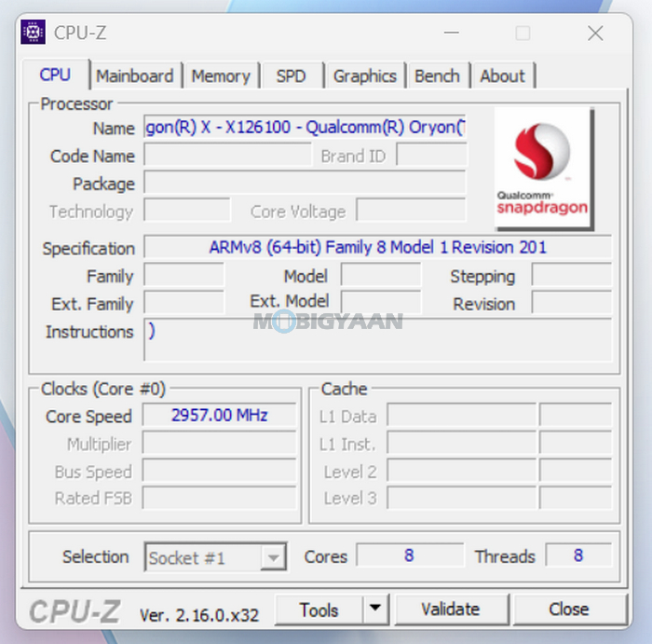Click the Ver. 2.16.0.x32 version text
The width and height of the screenshot is (652, 644).
tap(199, 615)
